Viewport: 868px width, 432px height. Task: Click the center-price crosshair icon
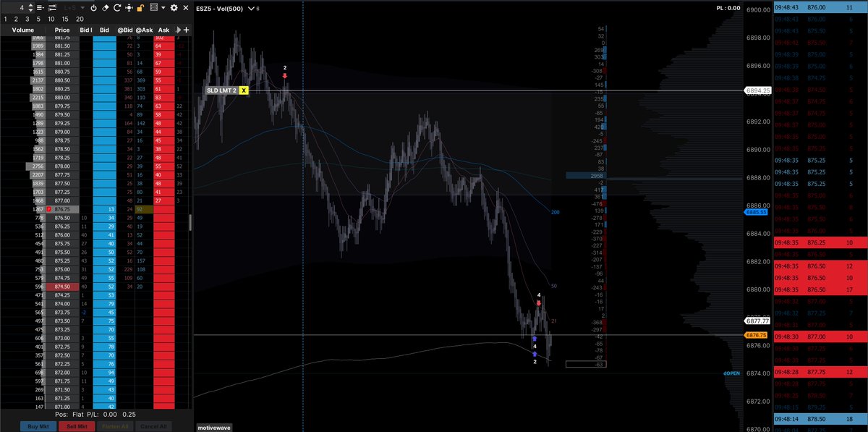pos(129,8)
